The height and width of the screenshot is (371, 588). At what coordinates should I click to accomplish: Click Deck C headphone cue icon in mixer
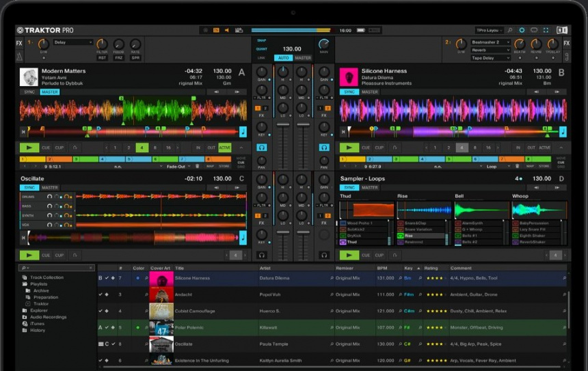click(x=262, y=256)
